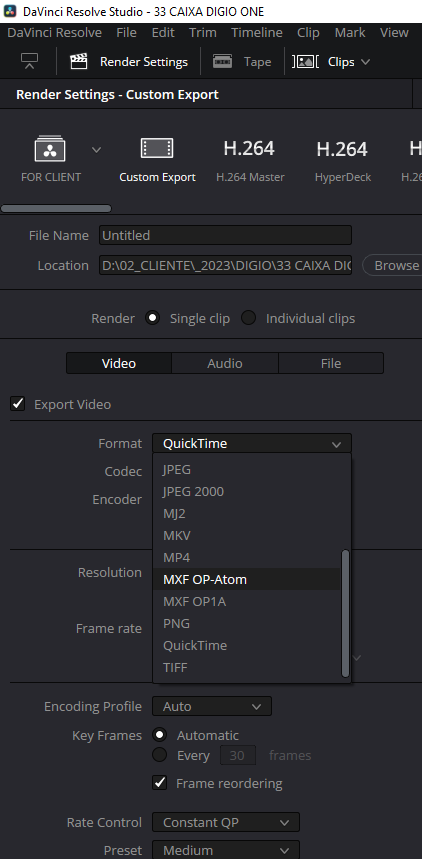Select the Custom Export preset
Viewport: 422px width, 859px height.
(x=157, y=159)
